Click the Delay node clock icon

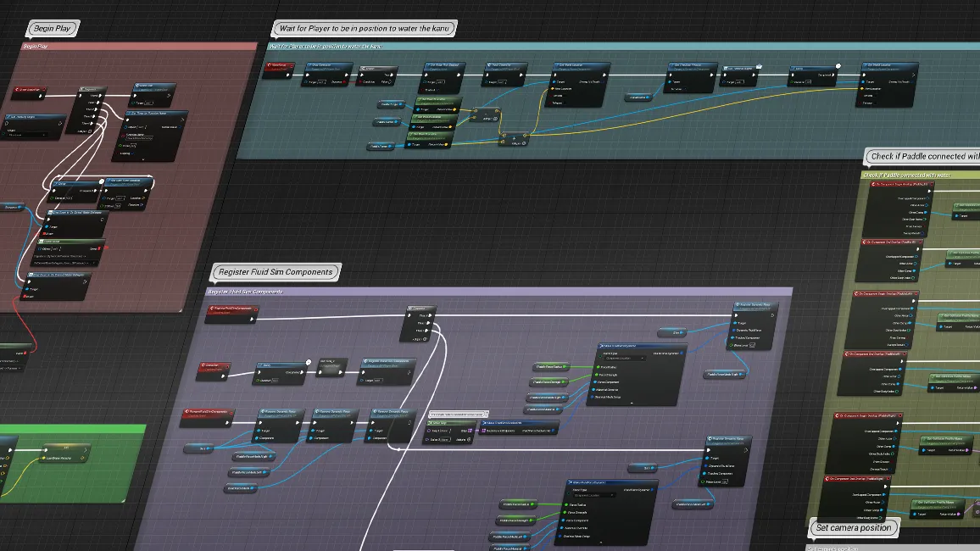coord(308,361)
